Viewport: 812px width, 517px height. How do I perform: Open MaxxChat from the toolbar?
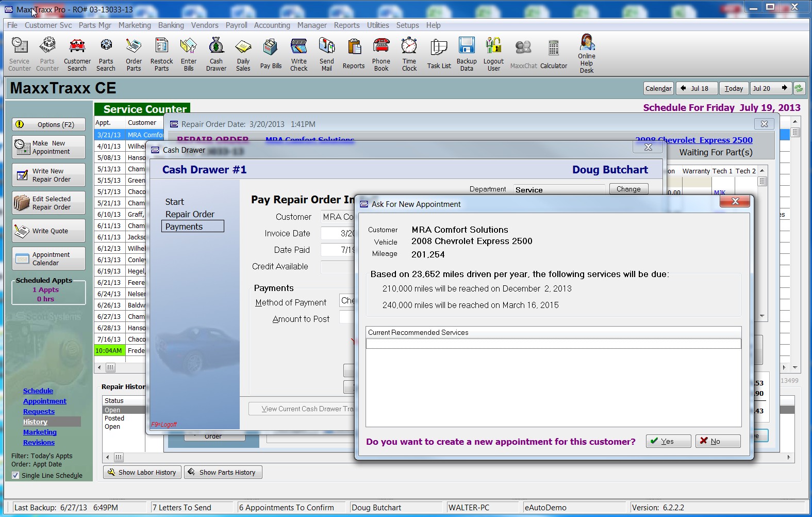(x=524, y=54)
